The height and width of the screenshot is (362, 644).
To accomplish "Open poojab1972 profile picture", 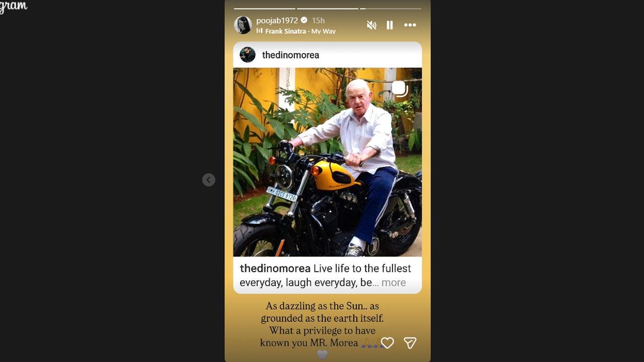I will pos(243,25).
